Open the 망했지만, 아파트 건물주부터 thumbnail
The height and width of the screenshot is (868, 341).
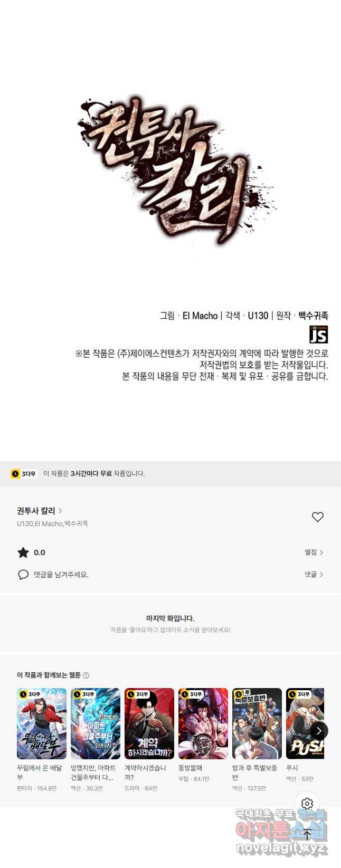click(96, 723)
